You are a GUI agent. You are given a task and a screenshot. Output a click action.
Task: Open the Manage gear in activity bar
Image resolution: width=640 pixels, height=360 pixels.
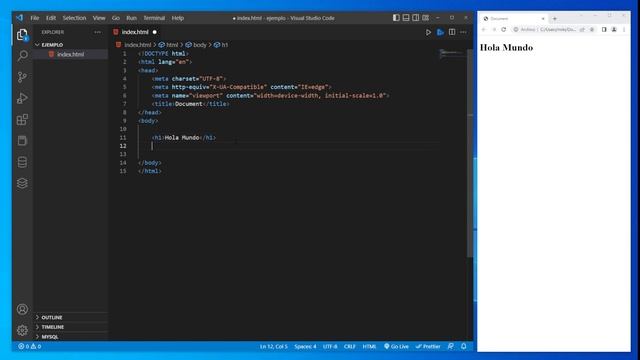(22, 330)
